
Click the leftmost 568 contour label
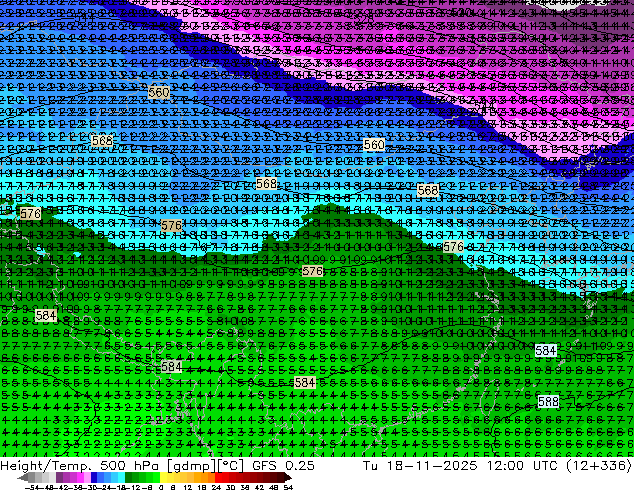[x=102, y=140]
